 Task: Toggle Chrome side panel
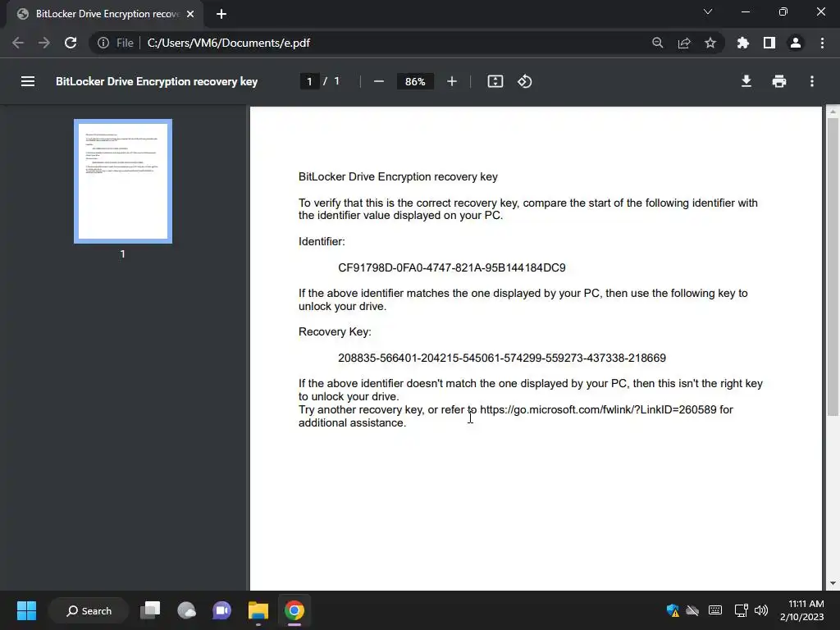point(769,43)
